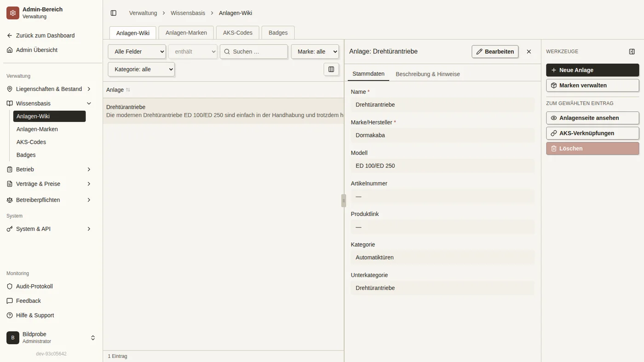
Task: Open the Bildprobe user account switcher
Action: (51, 338)
